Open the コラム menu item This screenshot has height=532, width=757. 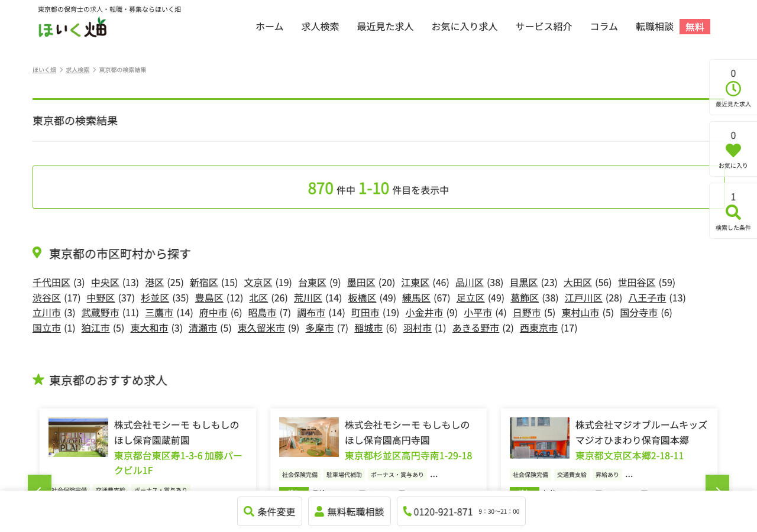604,27
